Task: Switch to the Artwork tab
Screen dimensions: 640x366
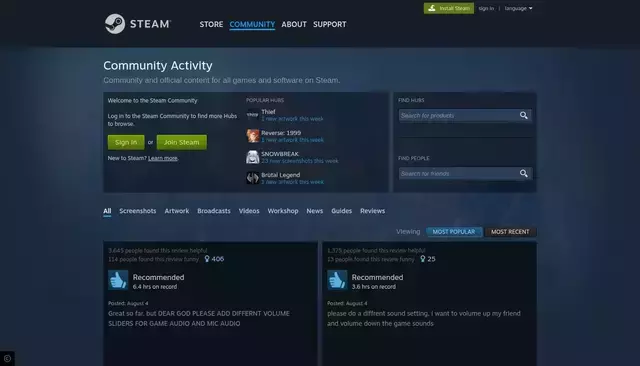Action: [x=177, y=211]
